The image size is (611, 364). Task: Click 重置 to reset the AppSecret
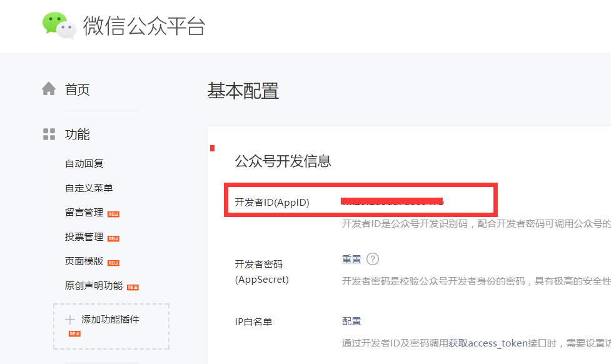(351, 259)
